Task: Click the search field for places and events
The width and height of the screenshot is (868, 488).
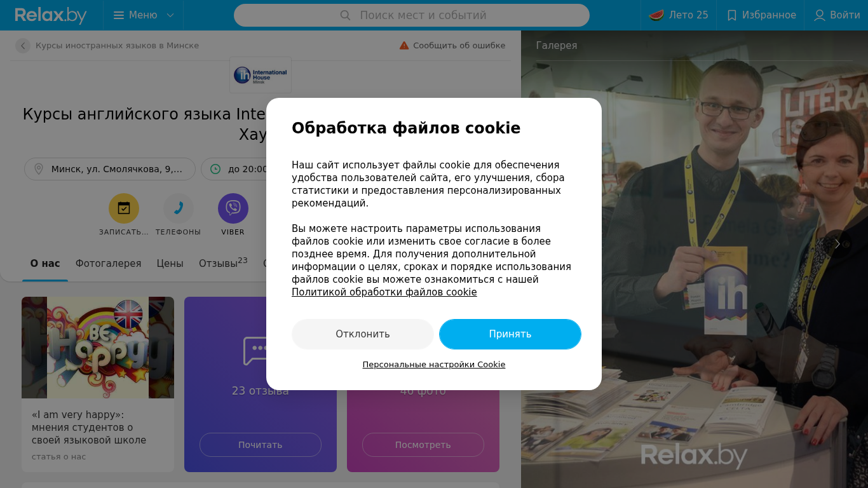Action: tap(412, 15)
